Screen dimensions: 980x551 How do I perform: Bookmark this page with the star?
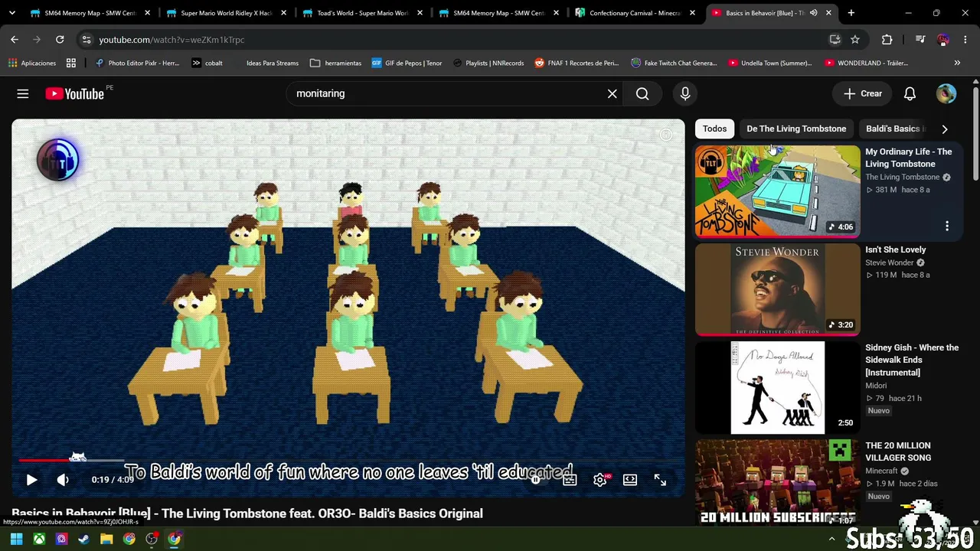[x=855, y=40]
